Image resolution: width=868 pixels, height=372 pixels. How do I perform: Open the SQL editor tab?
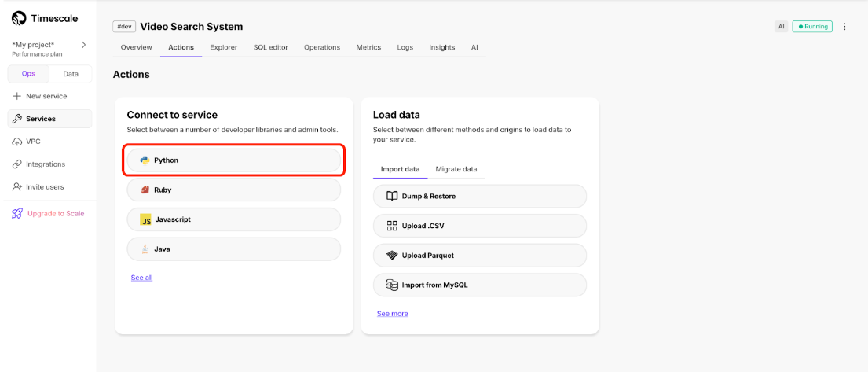270,47
